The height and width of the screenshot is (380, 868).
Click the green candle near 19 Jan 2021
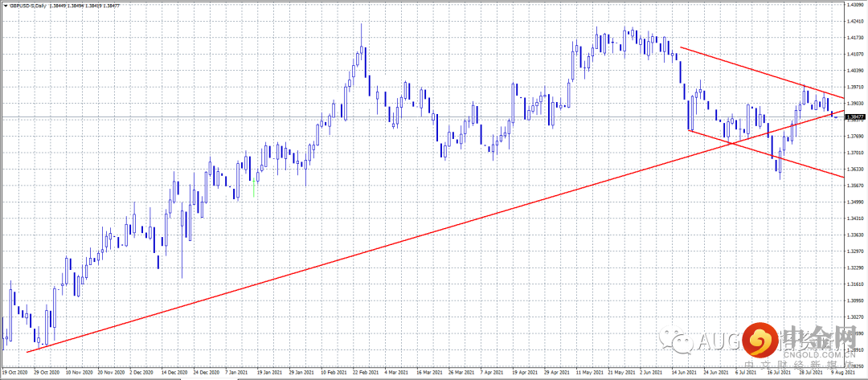point(254,187)
